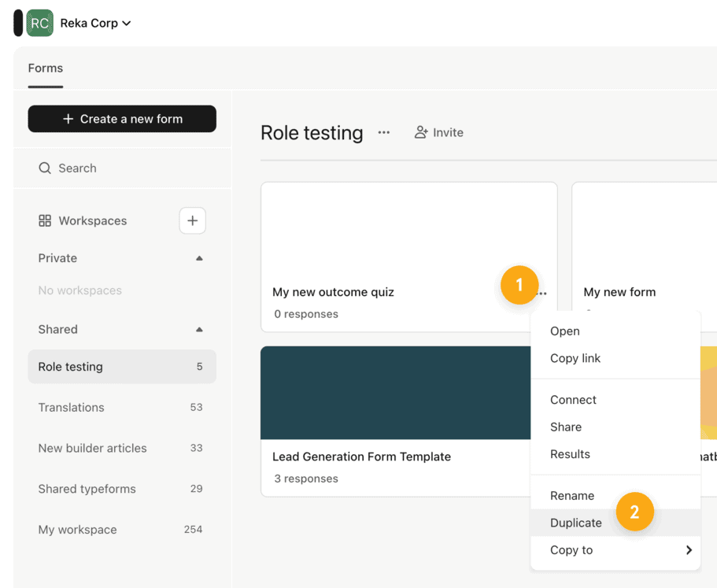
Task: Collapse the Private workspaces section
Action: [x=199, y=258]
